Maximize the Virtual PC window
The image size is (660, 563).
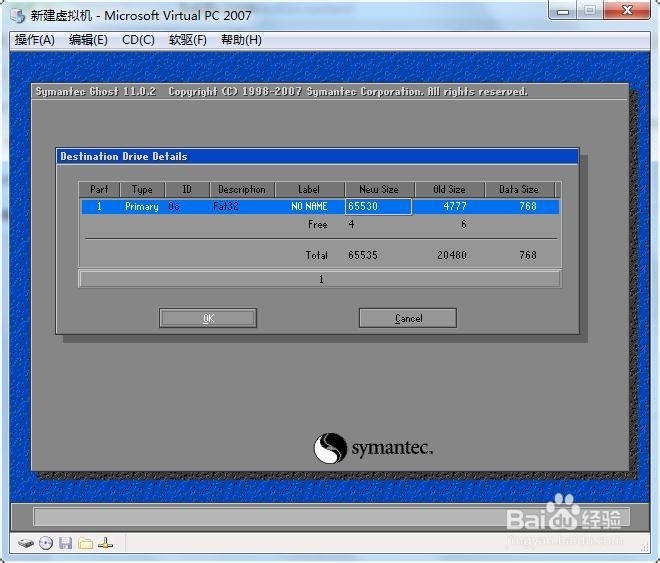[x=590, y=11]
